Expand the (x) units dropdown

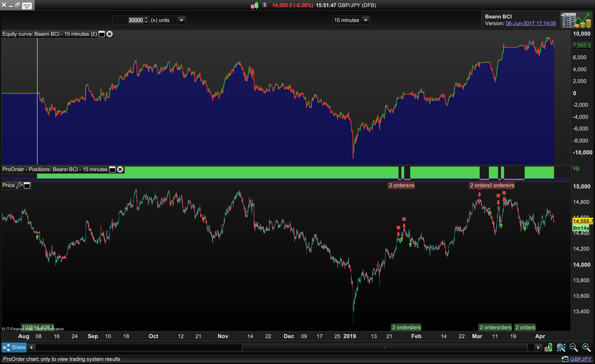point(181,20)
